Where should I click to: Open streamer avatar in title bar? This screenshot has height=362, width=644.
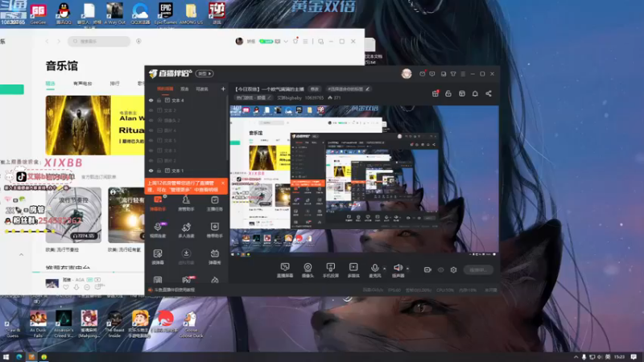[x=407, y=74]
